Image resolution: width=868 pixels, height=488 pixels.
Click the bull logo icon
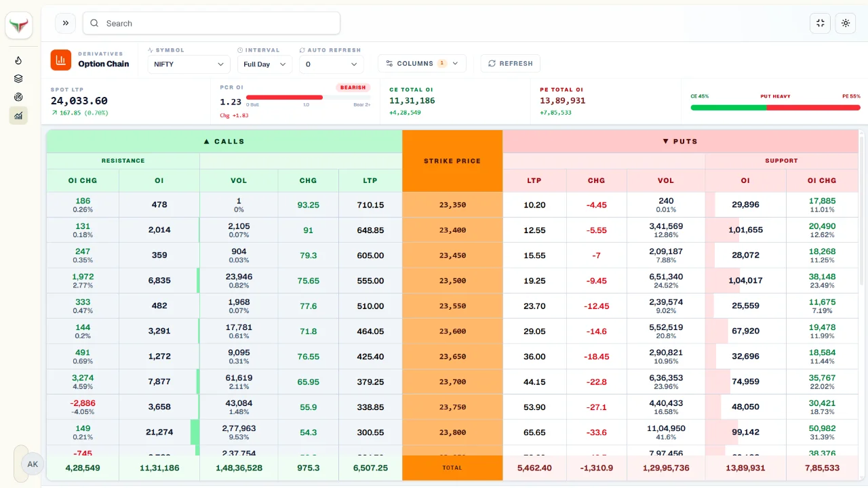pos(19,25)
